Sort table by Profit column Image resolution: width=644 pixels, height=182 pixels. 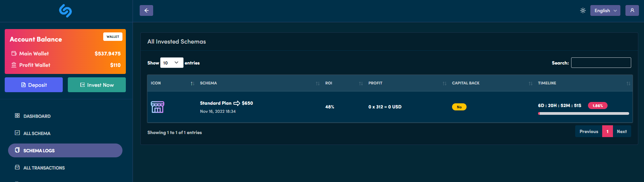point(375,83)
